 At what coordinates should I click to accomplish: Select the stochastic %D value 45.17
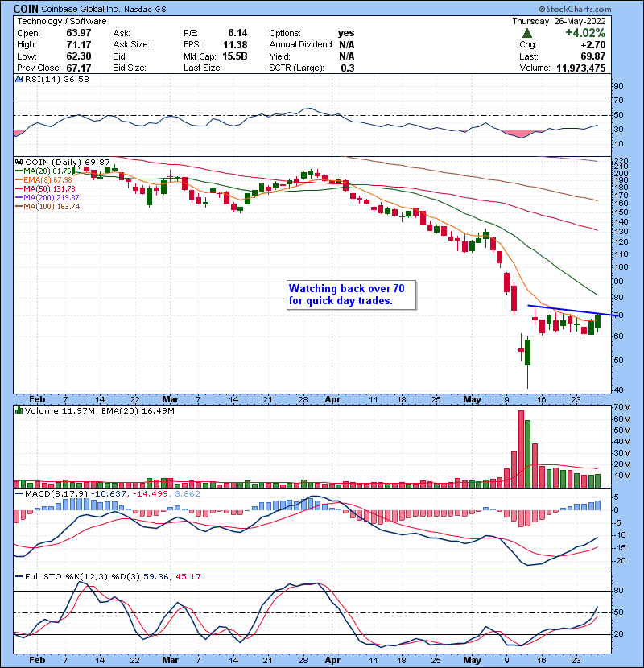pos(188,576)
